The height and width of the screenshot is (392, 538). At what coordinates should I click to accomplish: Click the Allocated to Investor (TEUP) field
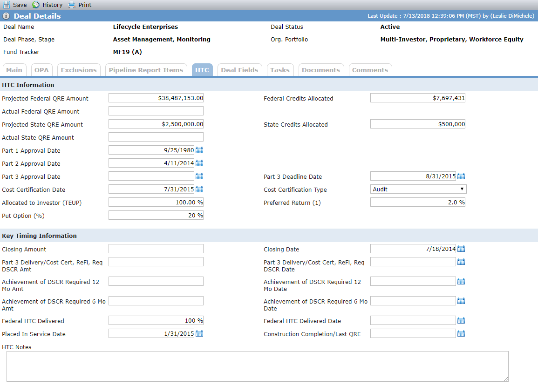[156, 203]
